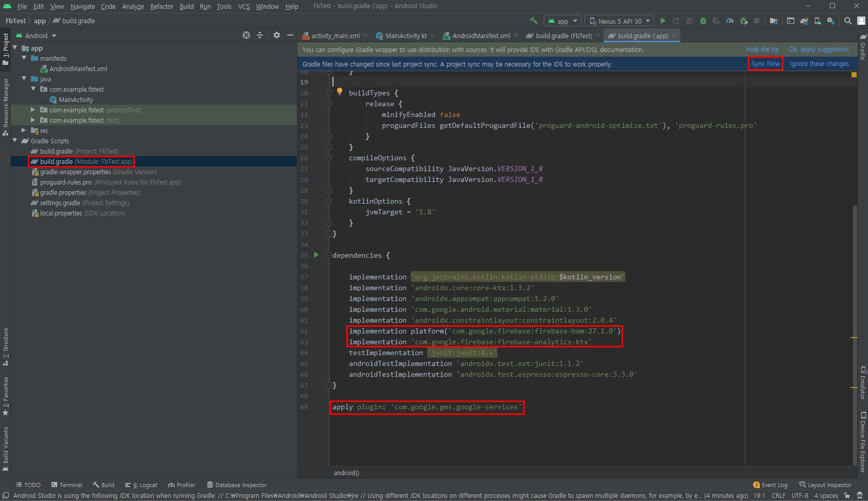The image size is (868, 501).
Task: Open the Nexus 5 API 30 device dropdown
Action: [620, 21]
